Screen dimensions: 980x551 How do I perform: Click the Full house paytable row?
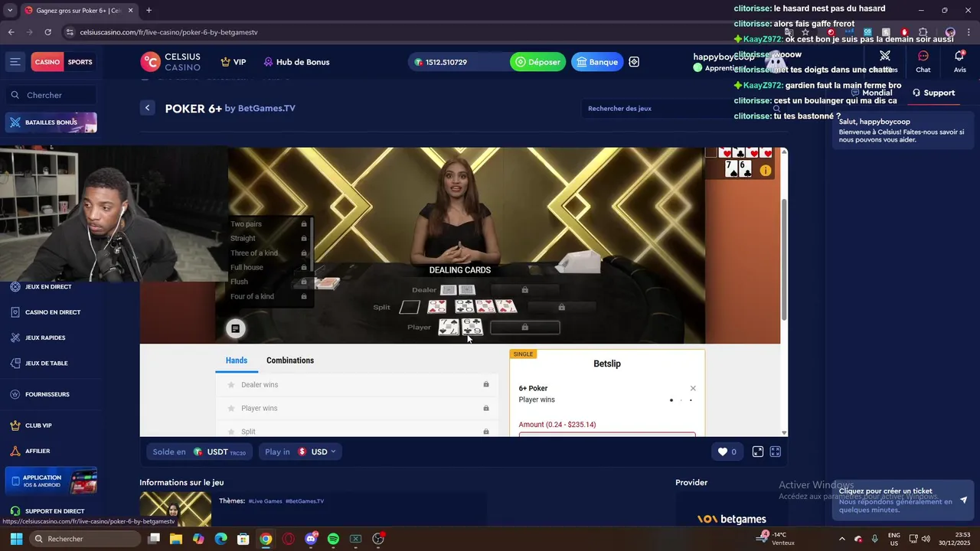[268, 267]
